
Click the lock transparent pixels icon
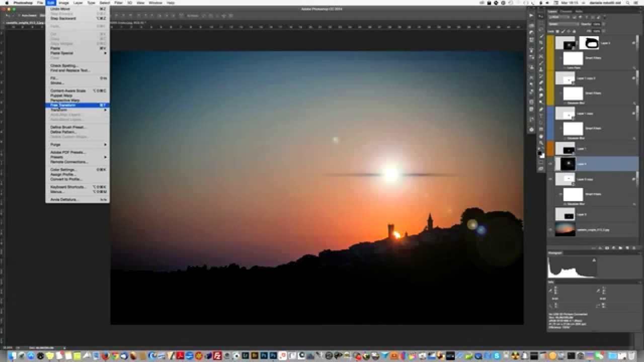(557, 31)
